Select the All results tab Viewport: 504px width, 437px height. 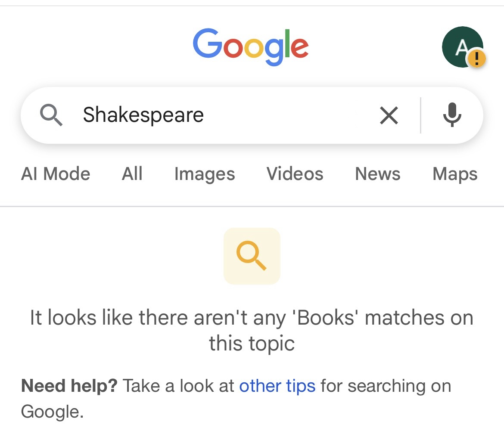pos(132,174)
